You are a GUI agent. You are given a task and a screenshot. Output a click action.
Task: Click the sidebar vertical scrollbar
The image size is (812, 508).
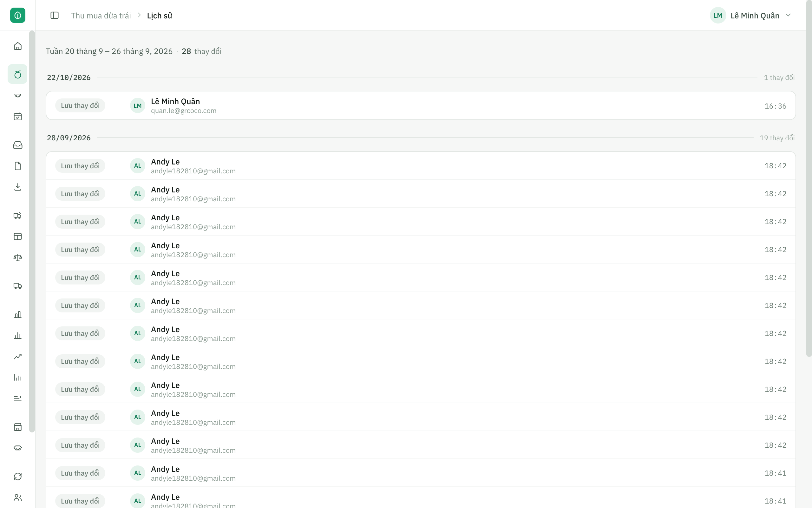[32, 231]
